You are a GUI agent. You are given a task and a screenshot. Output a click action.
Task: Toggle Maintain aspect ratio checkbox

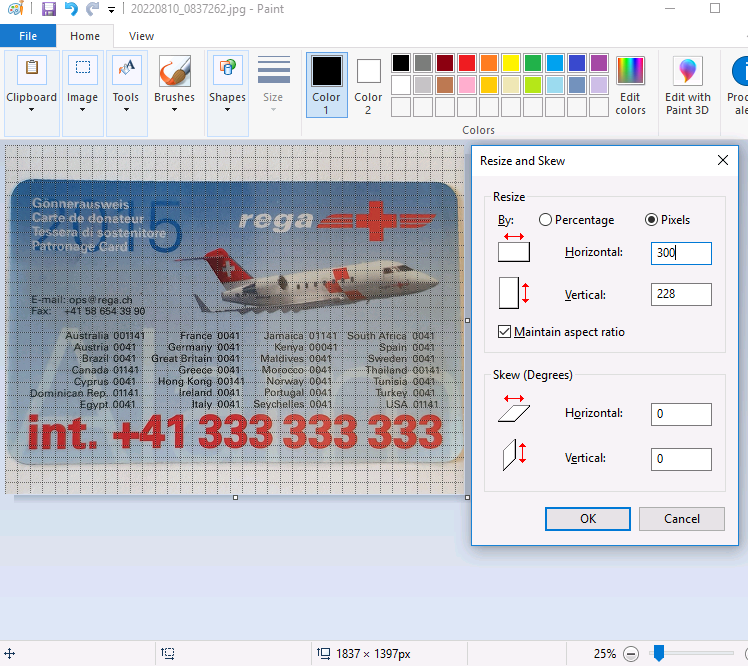tap(504, 332)
